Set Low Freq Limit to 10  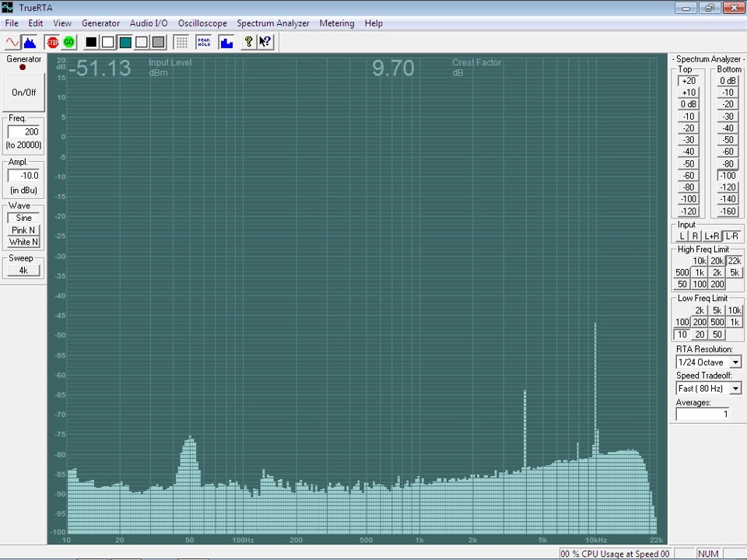tap(682, 334)
